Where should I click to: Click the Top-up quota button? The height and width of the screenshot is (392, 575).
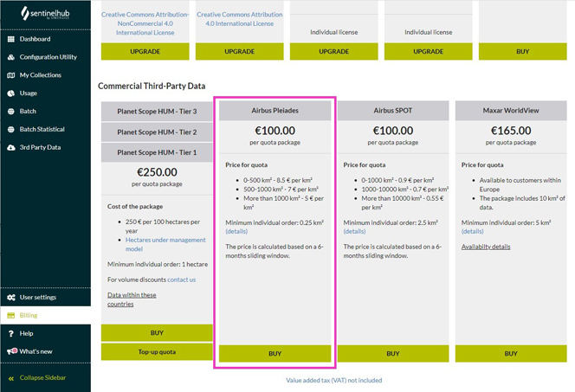click(157, 351)
